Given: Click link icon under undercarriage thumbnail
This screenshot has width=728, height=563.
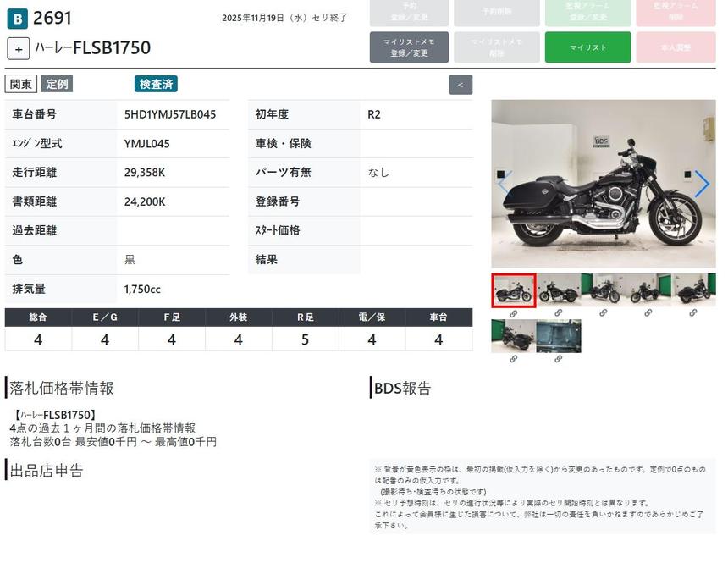Looking at the screenshot, I should point(559,359).
